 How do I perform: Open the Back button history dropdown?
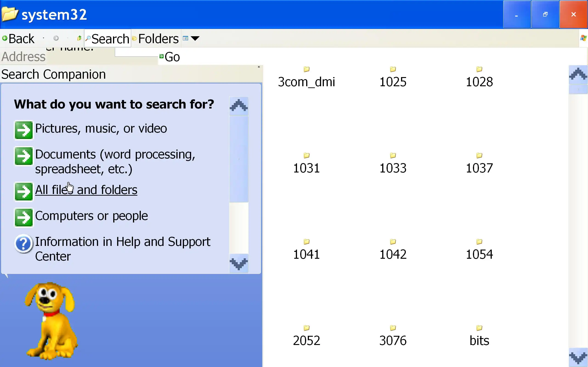coord(43,38)
